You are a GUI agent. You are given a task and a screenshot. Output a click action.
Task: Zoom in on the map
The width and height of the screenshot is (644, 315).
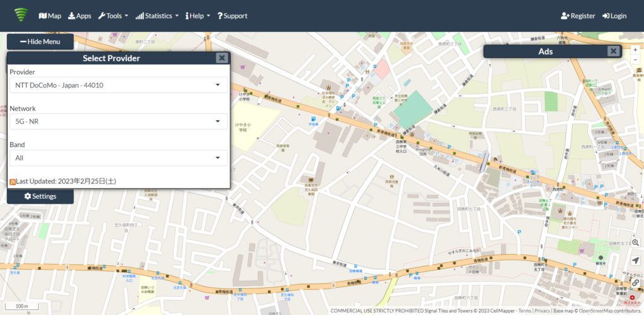click(635, 50)
